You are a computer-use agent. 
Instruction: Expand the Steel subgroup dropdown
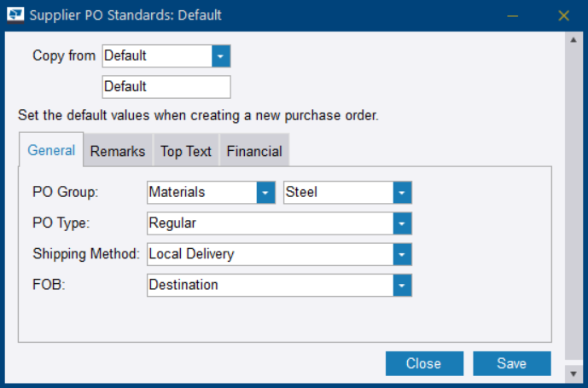point(402,193)
